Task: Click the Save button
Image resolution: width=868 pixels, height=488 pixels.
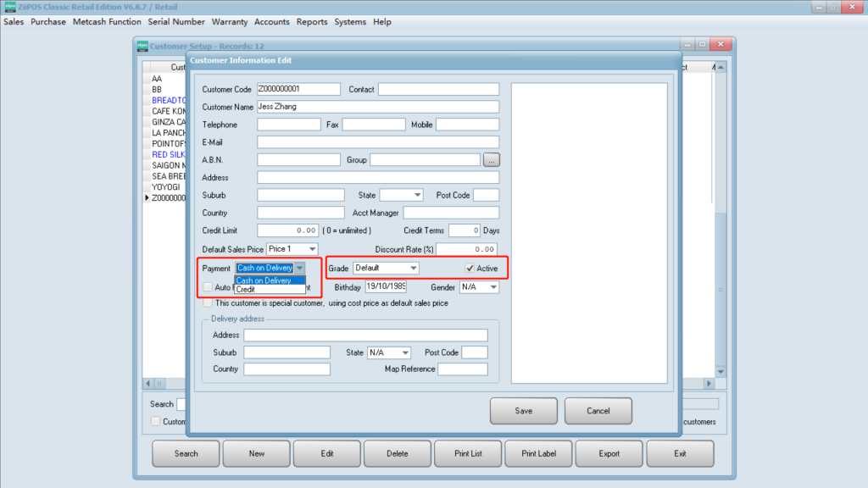Action: pyautogui.click(x=524, y=411)
